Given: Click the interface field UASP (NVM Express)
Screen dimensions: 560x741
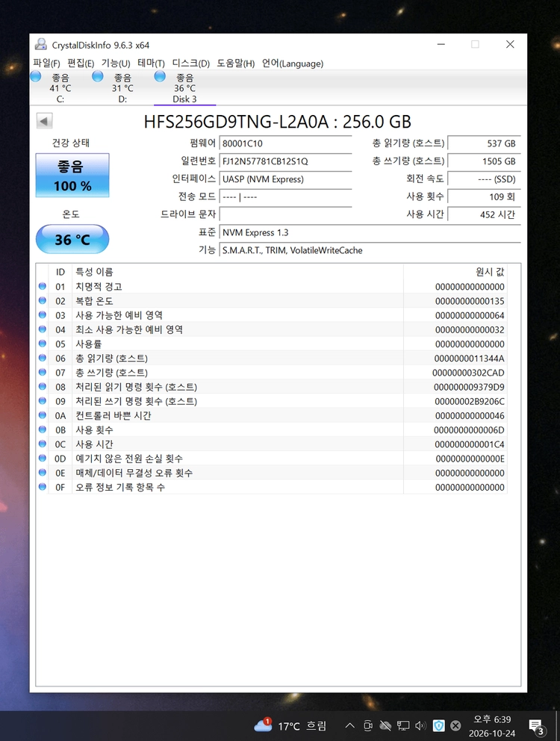Looking at the screenshot, I should 285,179.
